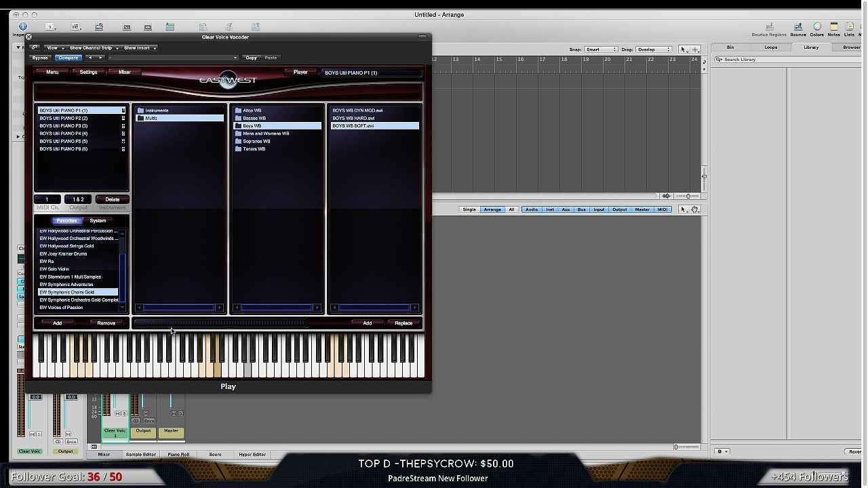Switch to the Library tab
Image resolution: width=868 pixels, height=488 pixels.
811,47
